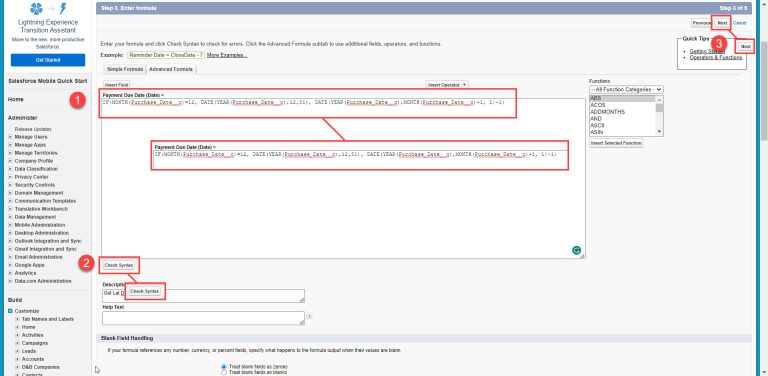Select ADDMONTHS in the functions list
Image resolution: width=768 pixels, height=376 pixels.
(623, 112)
